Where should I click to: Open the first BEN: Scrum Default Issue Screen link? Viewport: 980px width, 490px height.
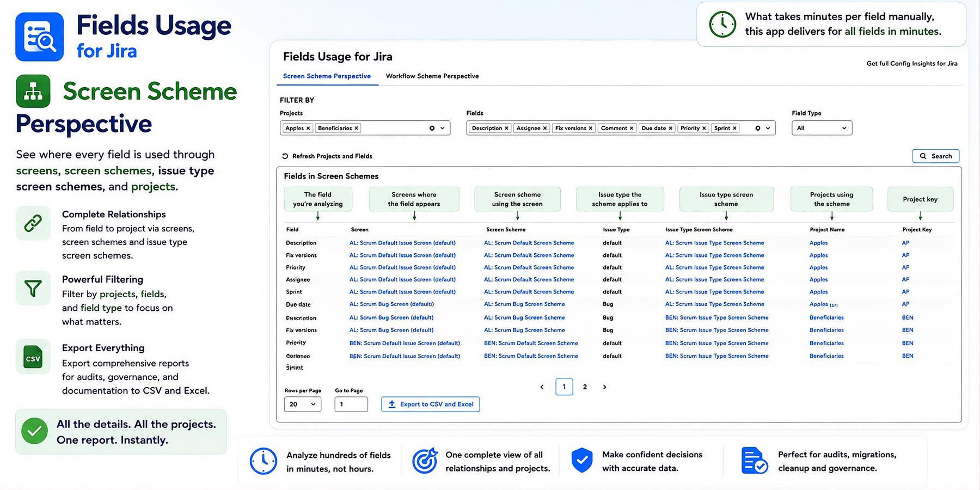click(x=405, y=344)
